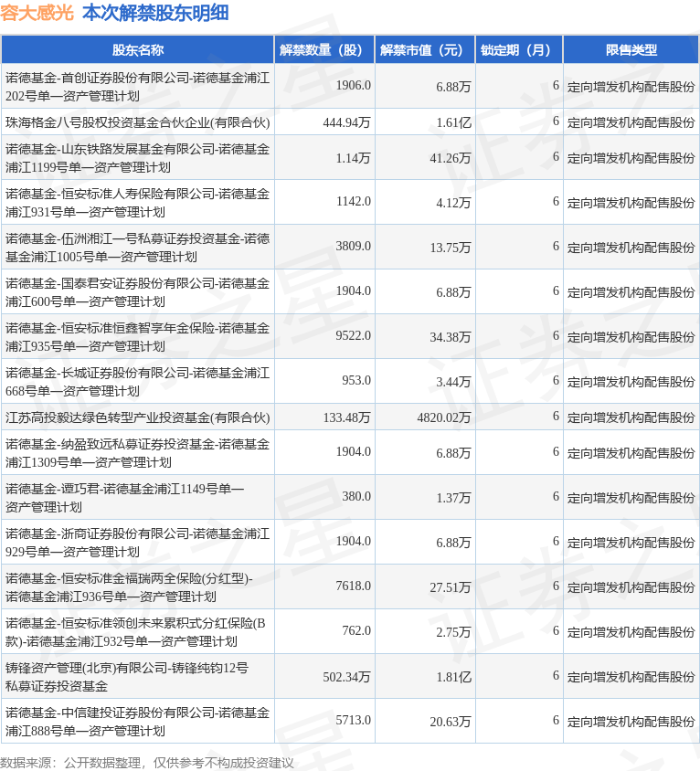Select shareholder 江苏高投毅达绿色转型产业投资基金

pos(138,417)
